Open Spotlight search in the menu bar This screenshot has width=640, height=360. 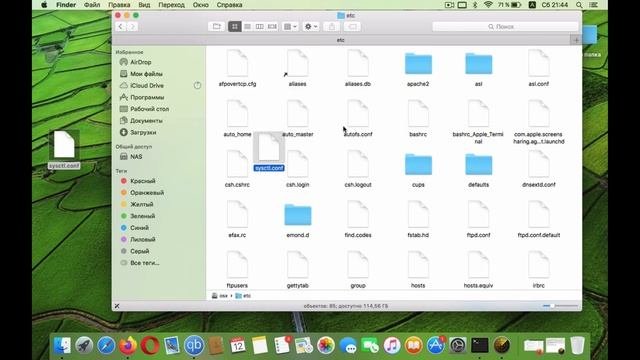579,5
